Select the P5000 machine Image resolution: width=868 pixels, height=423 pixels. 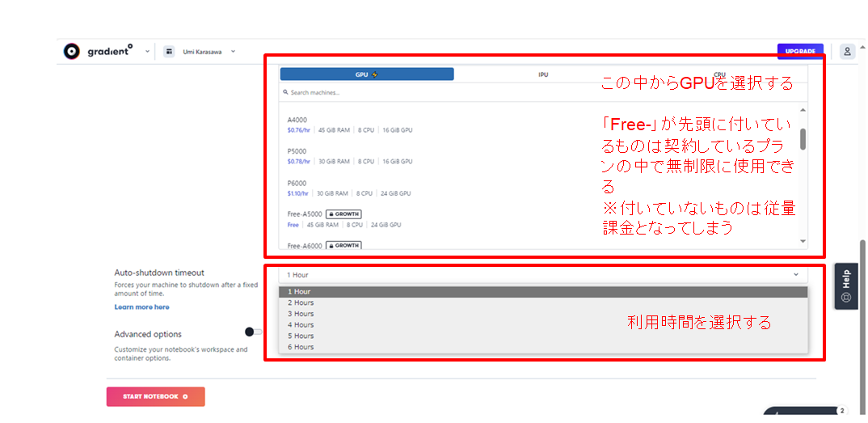point(538,156)
